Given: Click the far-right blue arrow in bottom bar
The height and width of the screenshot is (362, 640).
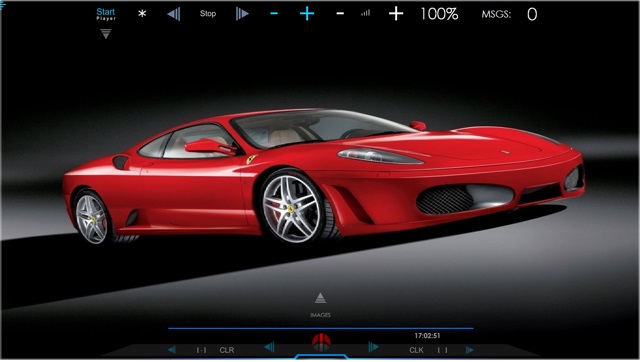Looking at the screenshot, I should [470, 350].
